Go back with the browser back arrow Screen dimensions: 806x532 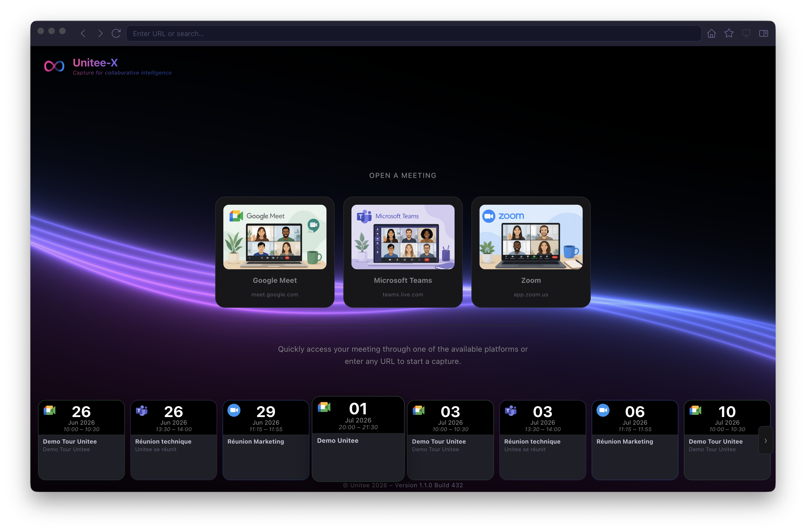[x=83, y=33]
